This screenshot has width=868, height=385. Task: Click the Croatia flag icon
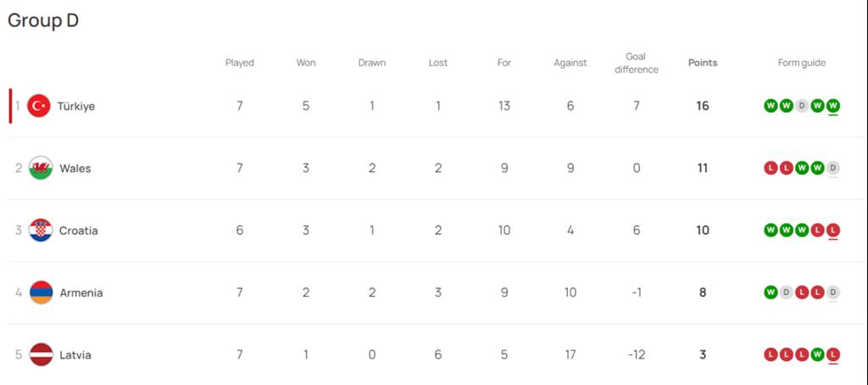41,231
